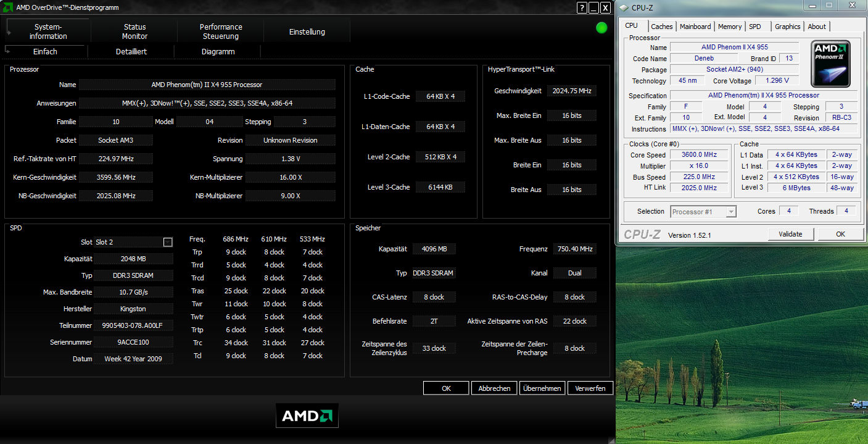Switch to the CPU-Z Memory tab
Viewport: 868px width, 444px height.
click(730, 27)
